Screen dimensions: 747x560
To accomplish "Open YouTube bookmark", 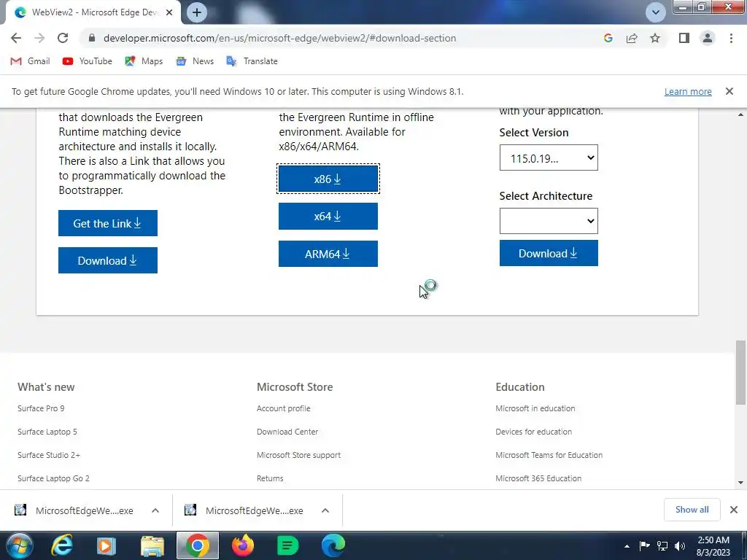I will pyautogui.click(x=88, y=61).
